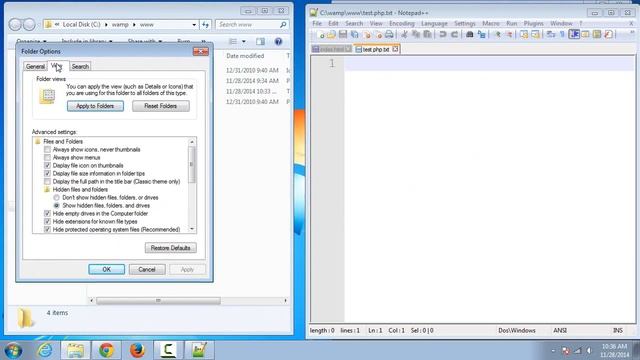Click the Explorer refresh icon beside address bar
This screenshot has height=360, width=640.
[205, 24]
